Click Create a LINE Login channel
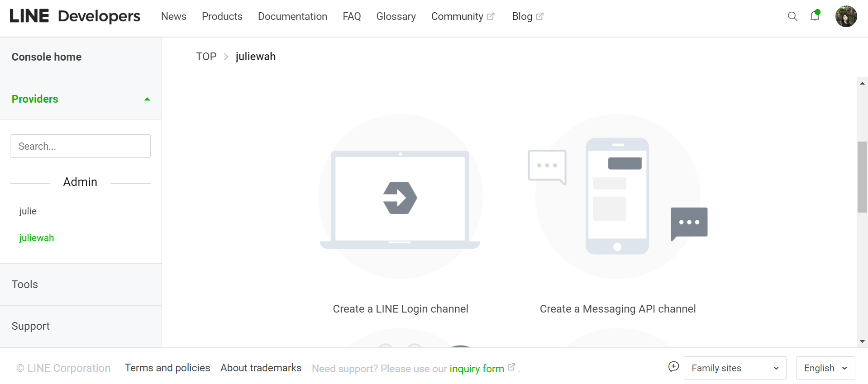868x384 pixels. pyautogui.click(x=401, y=309)
